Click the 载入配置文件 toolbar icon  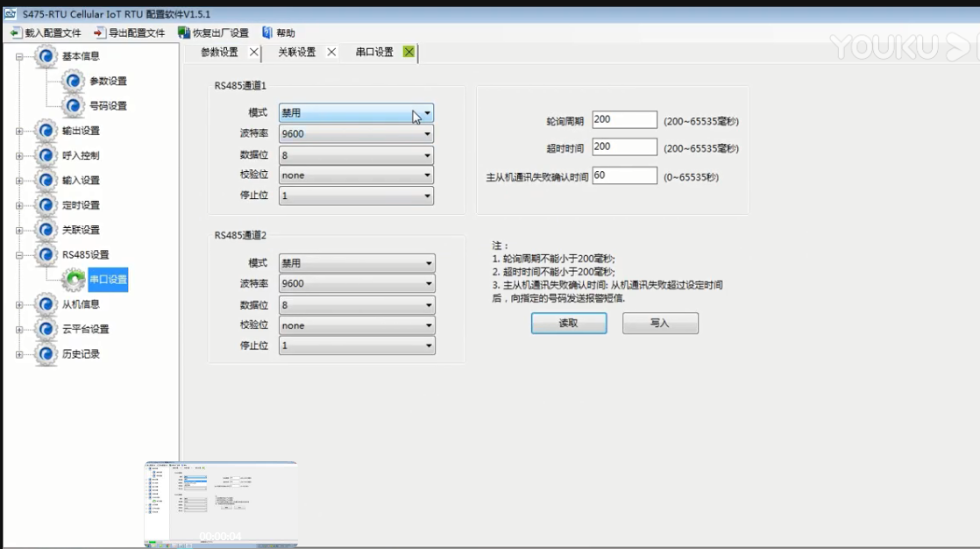[x=15, y=33]
